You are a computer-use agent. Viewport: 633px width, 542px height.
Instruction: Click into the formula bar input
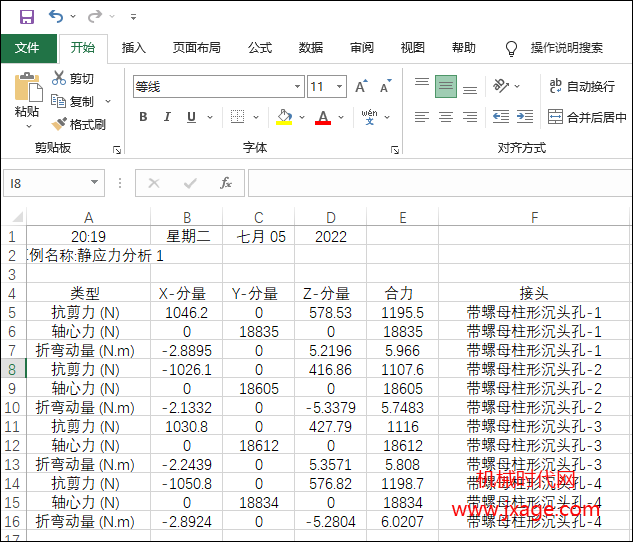pyautogui.click(x=440, y=183)
